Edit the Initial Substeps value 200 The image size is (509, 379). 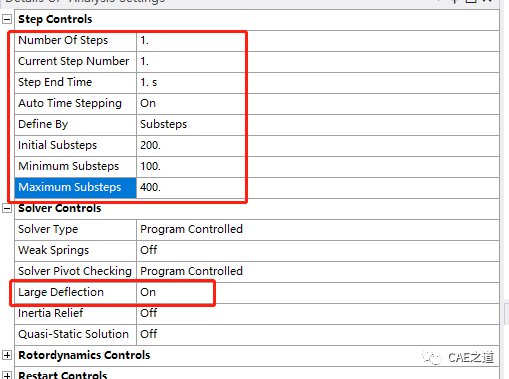point(318,146)
